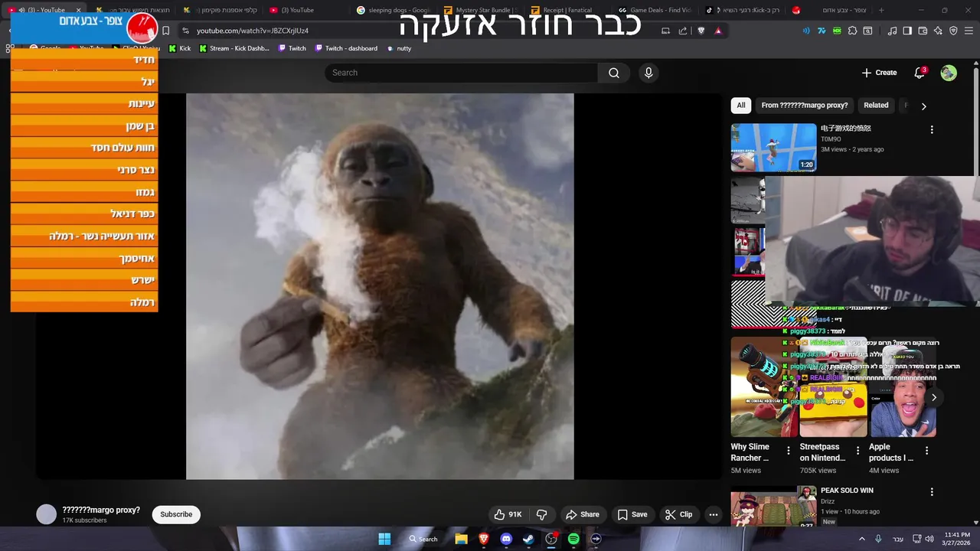Image resolution: width=980 pixels, height=551 pixels.
Task: Open YouTube notifications bell
Action: (x=920, y=73)
